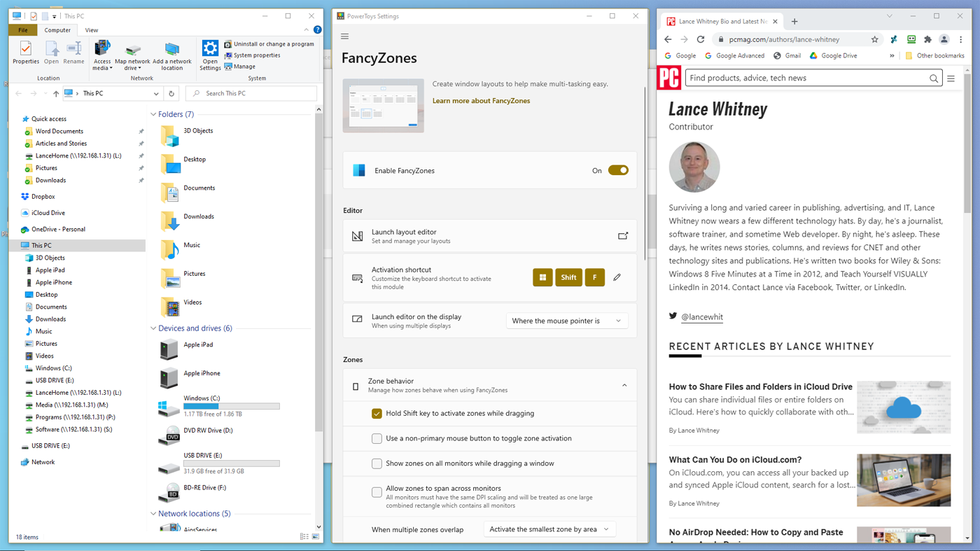This screenshot has height=551, width=980.
Task: Select the Computer ribbon tab
Action: click(57, 30)
